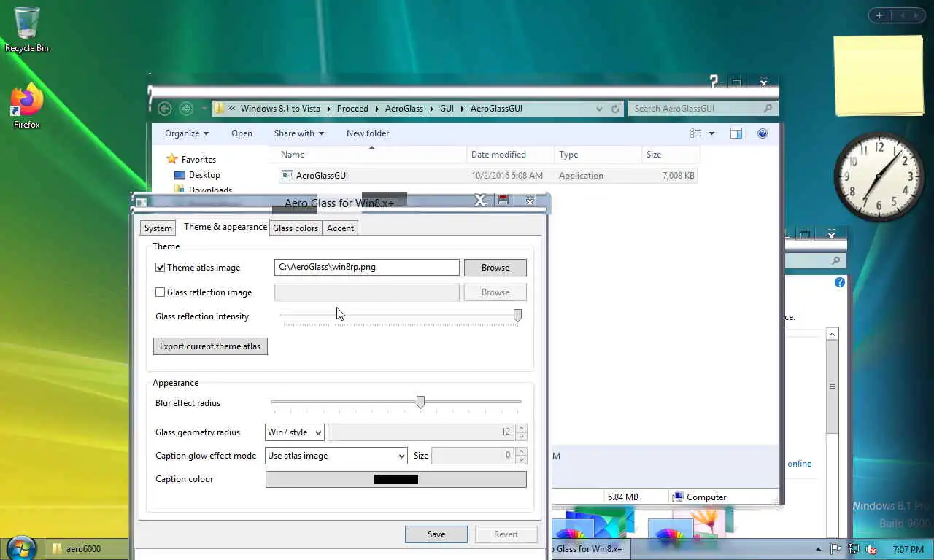Image resolution: width=934 pixels, height=560 pixels.
Task: Open the Glass geometry radius Win7 style dropdown
Action: click(x=294, y=432)
